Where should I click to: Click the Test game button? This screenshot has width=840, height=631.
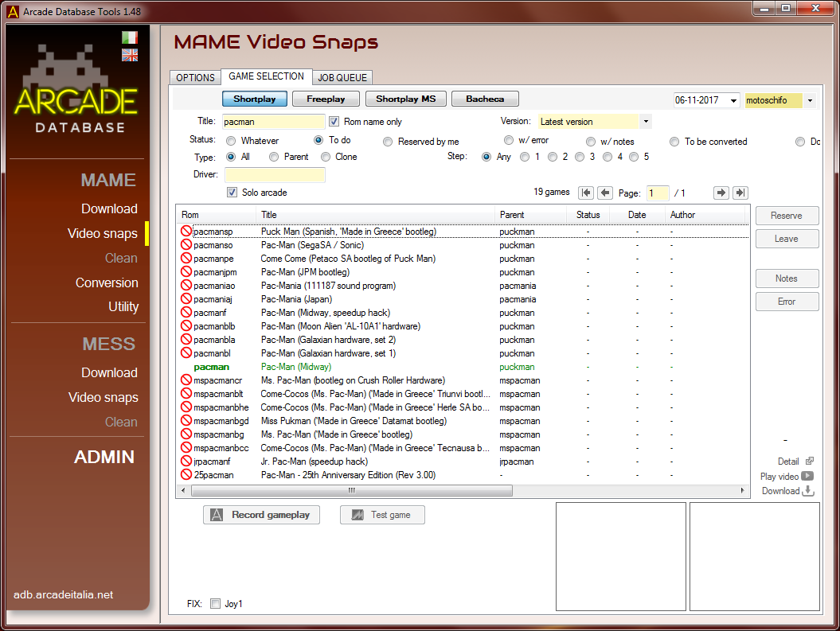coord(382,515)
